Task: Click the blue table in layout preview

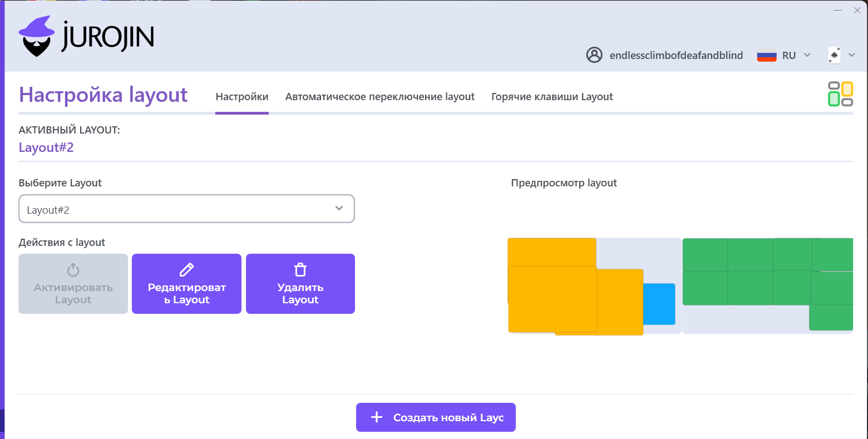Action: [659, 304]
